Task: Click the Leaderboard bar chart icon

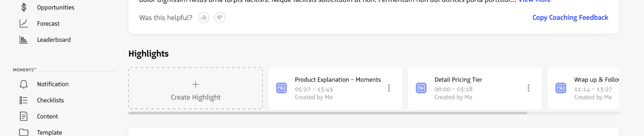Action: pos(23,40)
